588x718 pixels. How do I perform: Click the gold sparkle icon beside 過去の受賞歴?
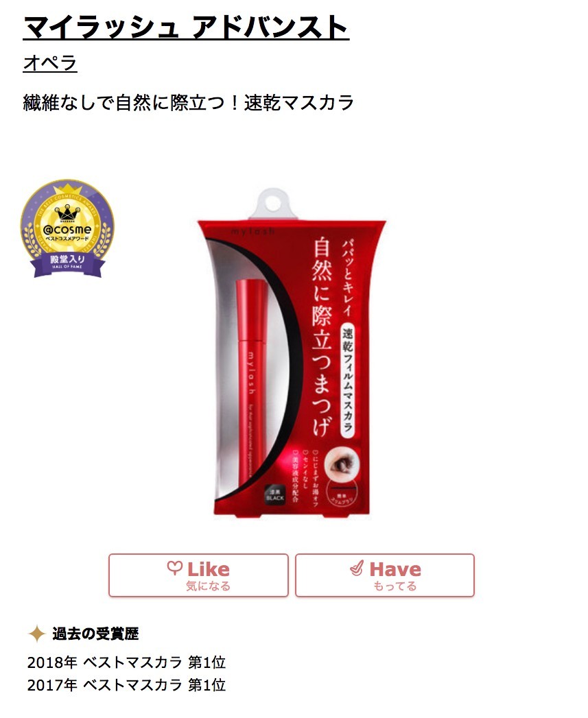[36, 634]
